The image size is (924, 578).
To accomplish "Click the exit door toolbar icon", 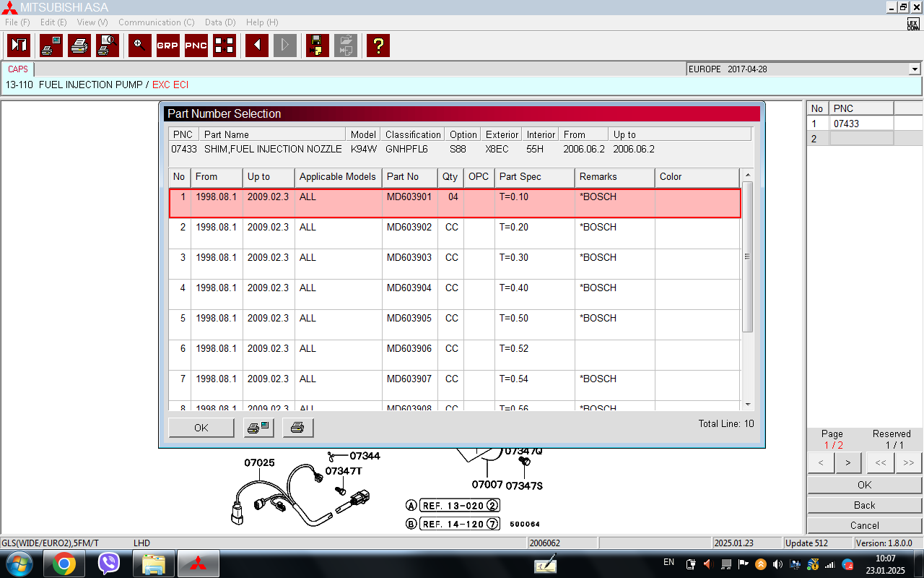I will 19,46.
